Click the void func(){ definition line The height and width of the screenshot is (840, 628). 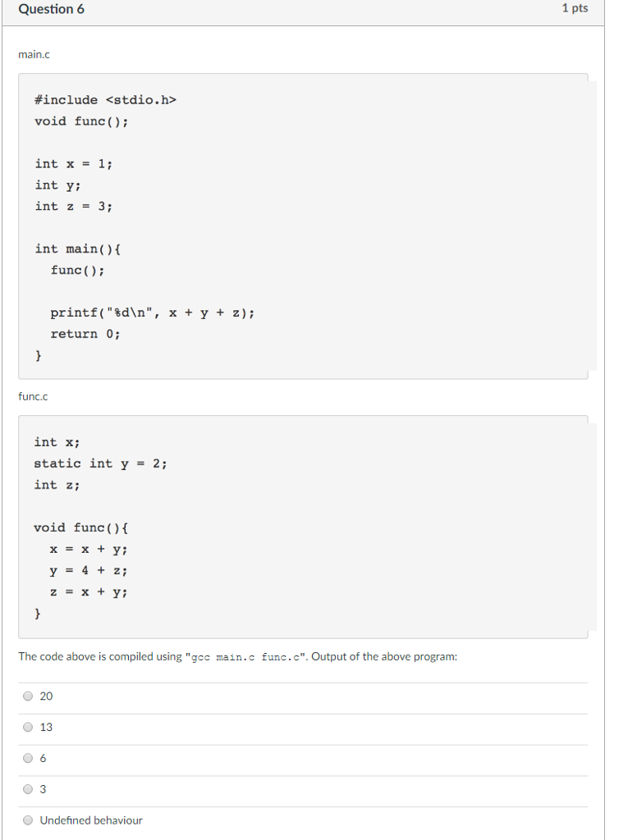81,527
